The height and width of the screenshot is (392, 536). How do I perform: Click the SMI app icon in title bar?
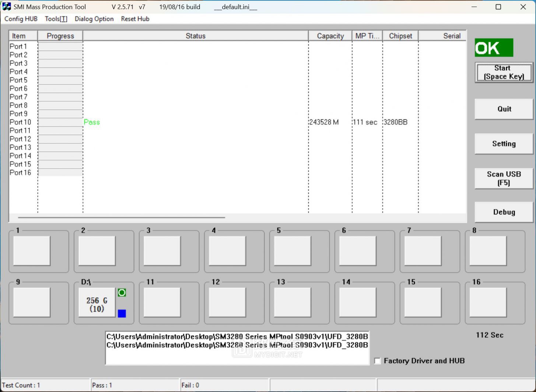click(7, 7)
